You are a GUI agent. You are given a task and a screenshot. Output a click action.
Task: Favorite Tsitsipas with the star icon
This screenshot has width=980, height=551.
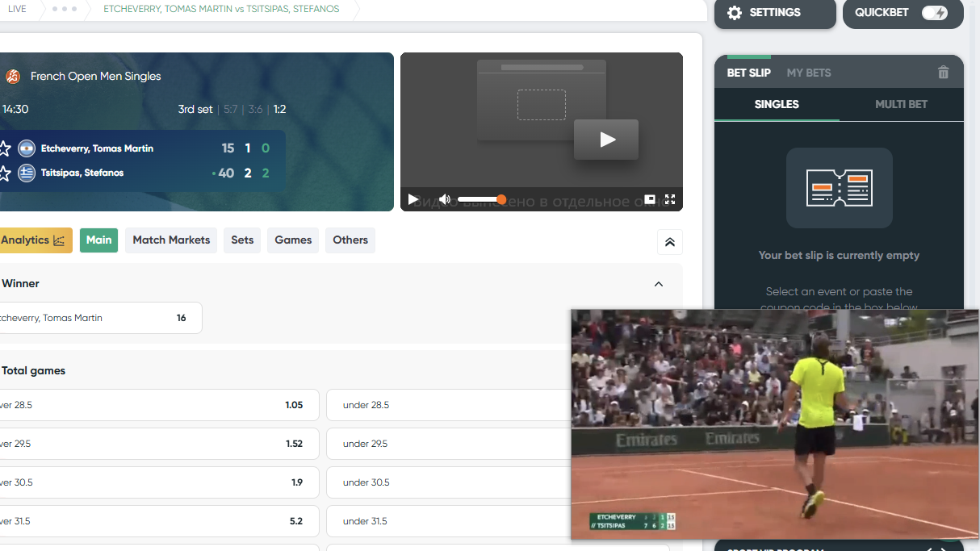click(5, 173)
